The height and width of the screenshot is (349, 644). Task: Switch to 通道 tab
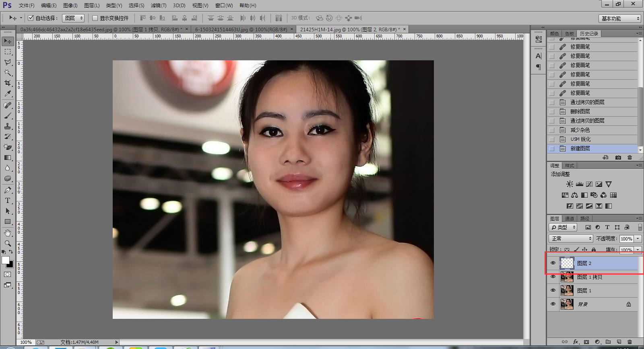(569, 218)
